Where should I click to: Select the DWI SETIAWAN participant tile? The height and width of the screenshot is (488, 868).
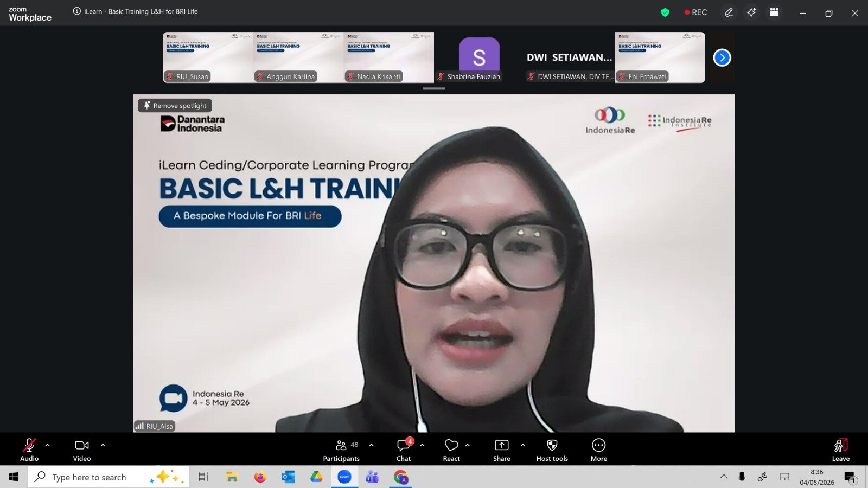click(570, 57)
